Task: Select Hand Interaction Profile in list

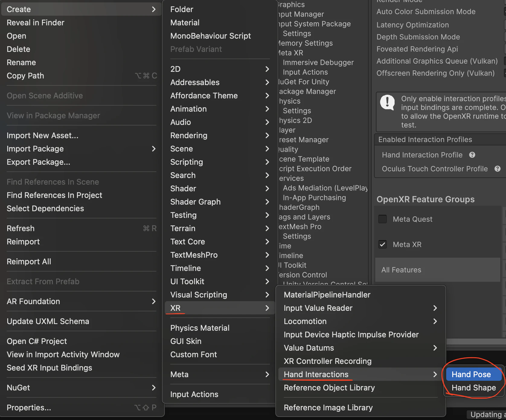Action: [x=422, y=155]
